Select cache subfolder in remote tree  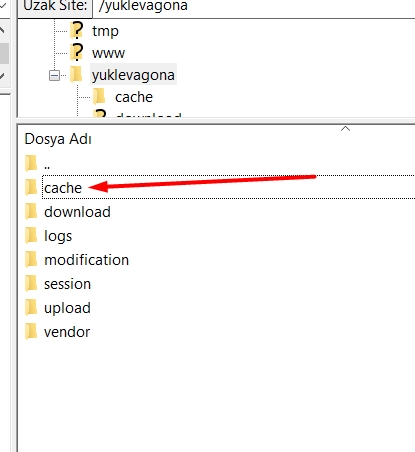134,97
